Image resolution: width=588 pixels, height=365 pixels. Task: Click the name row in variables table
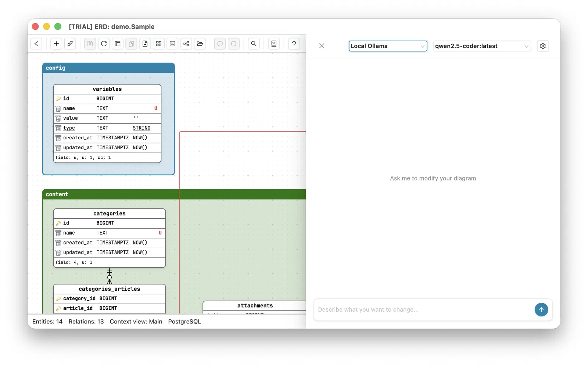[x=107, y=108]
